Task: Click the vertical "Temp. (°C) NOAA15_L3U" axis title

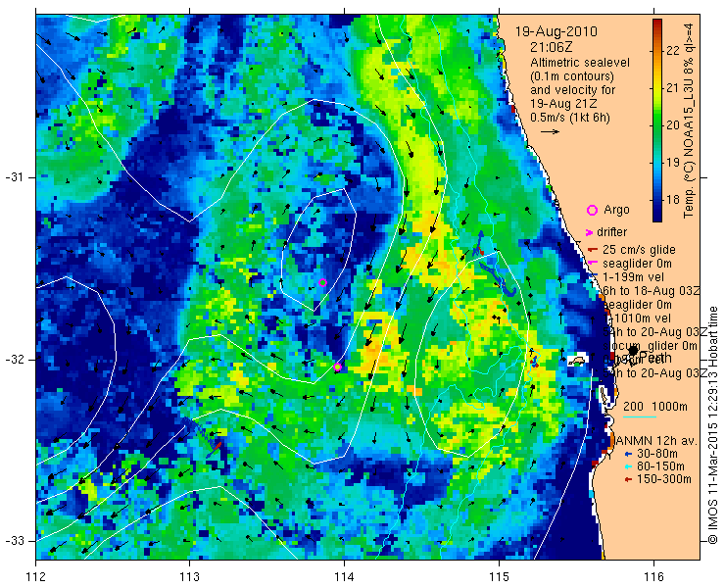Action: pos(689,119)
